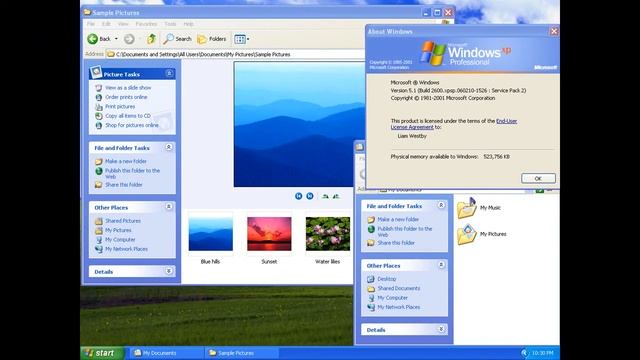
Task: Click Print pictures task
Action: coord(120,107)
